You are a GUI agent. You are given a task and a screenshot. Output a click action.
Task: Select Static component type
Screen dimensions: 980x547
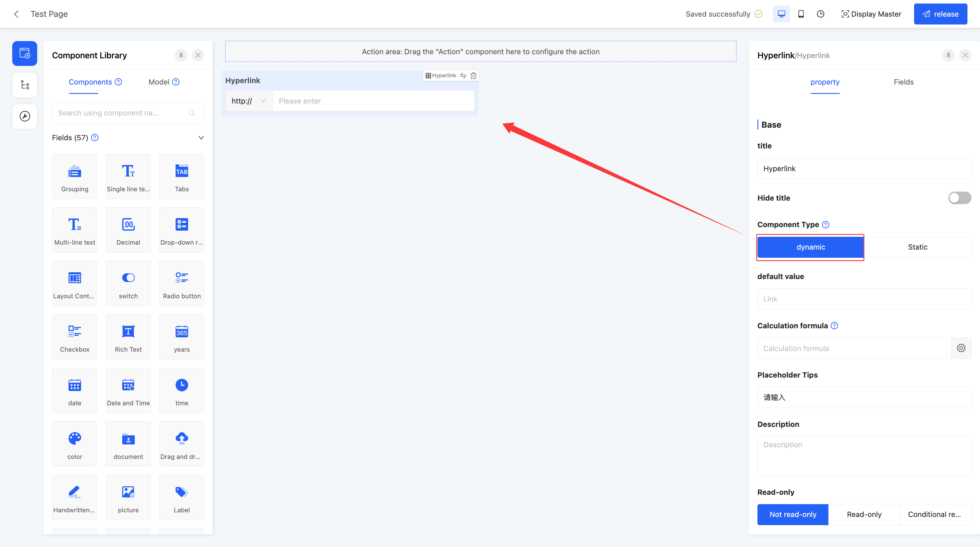pos(917,247)
